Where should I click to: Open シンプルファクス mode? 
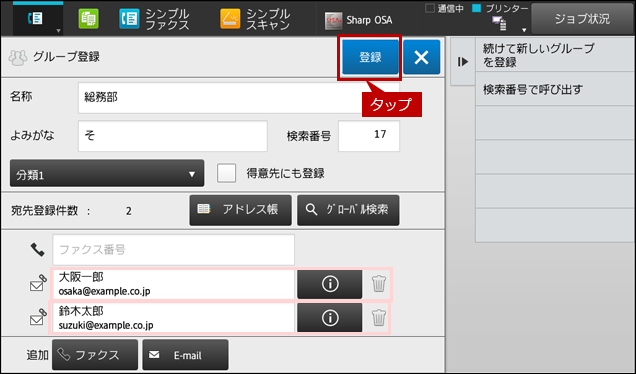(155, 19)
